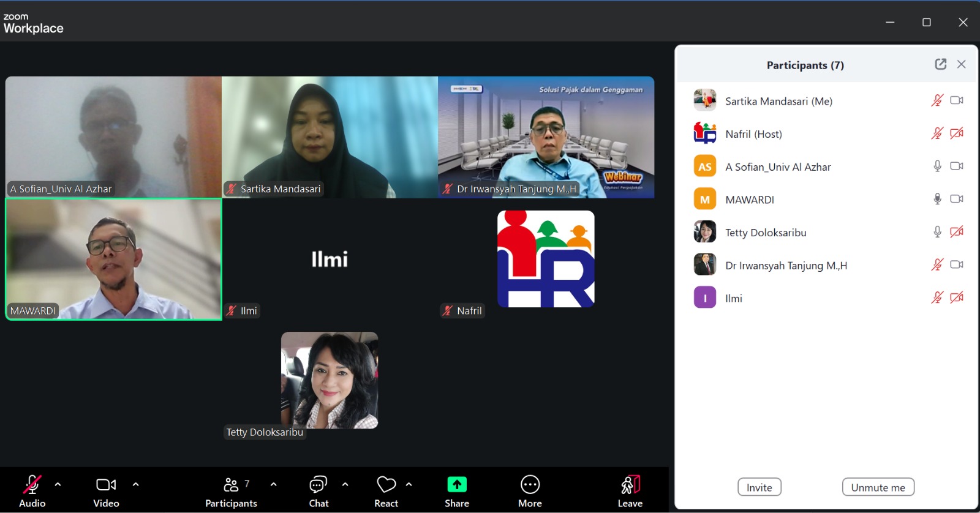Open the More options icon

530,485
